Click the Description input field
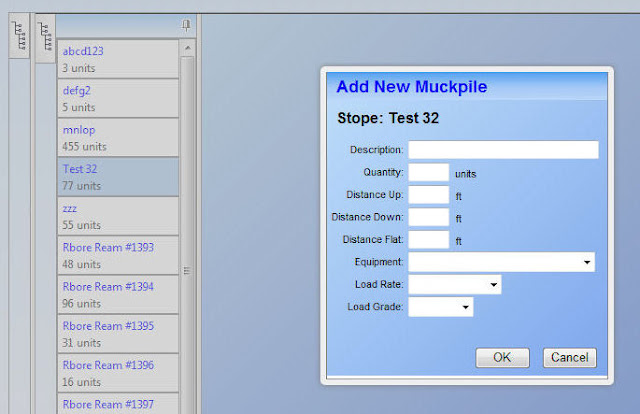The width and height of the screenshot is (640, 414). (x=503, y=150)
